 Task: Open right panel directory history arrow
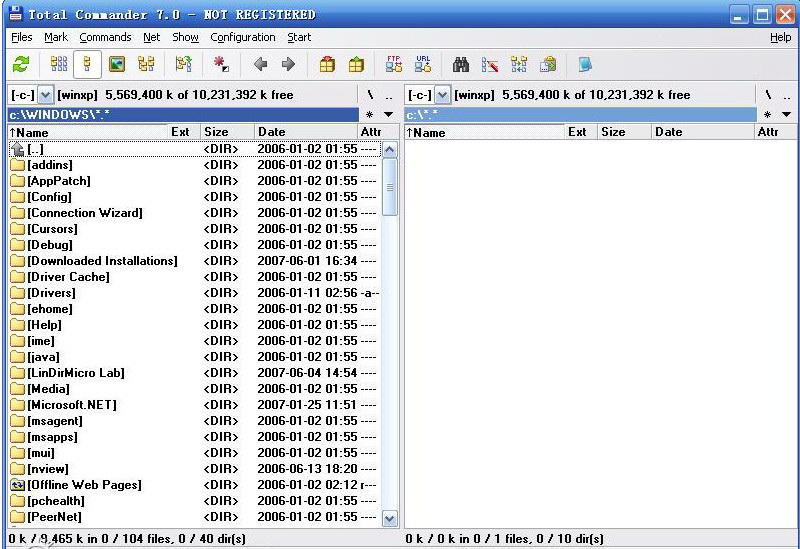point(786,115)
